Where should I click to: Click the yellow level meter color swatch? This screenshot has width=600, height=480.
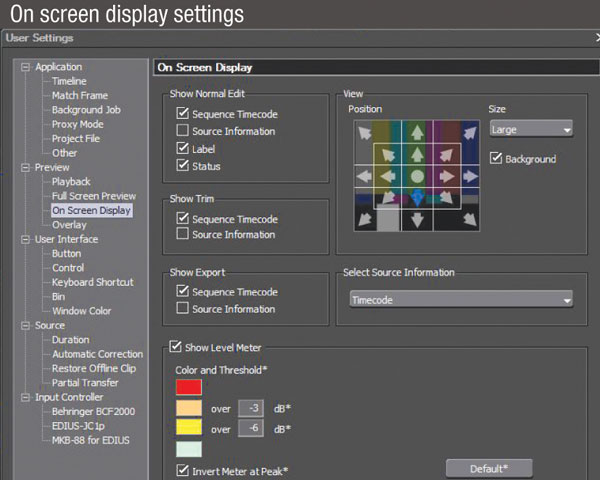tap(189, 427)
